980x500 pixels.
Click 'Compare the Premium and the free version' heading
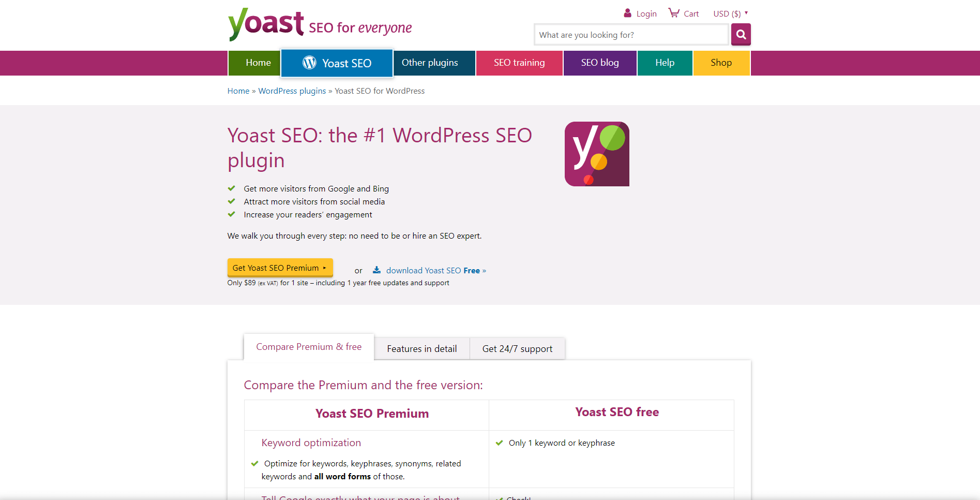pos(364,385)
